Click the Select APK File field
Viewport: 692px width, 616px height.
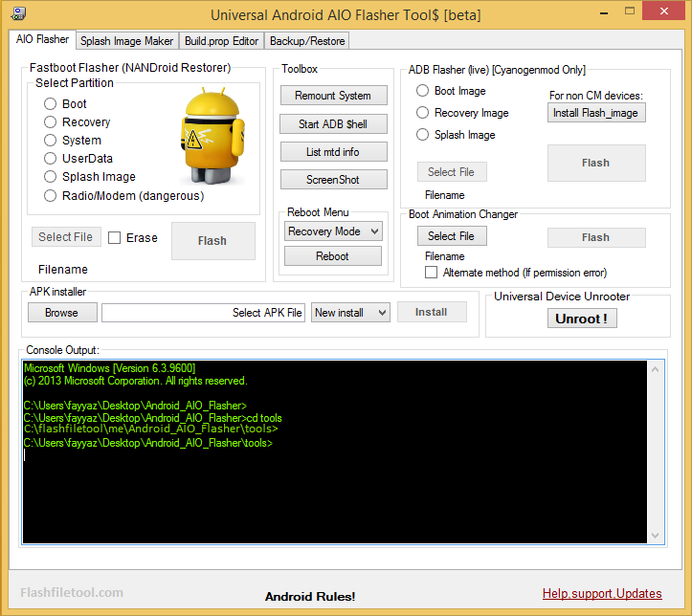click(204, 313)
